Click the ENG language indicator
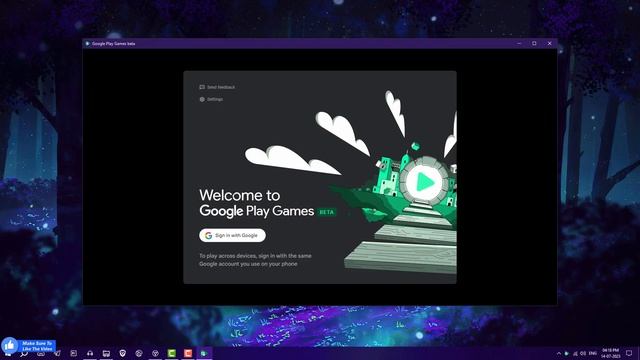Viewport: 640px width, 360px height. 593,353
